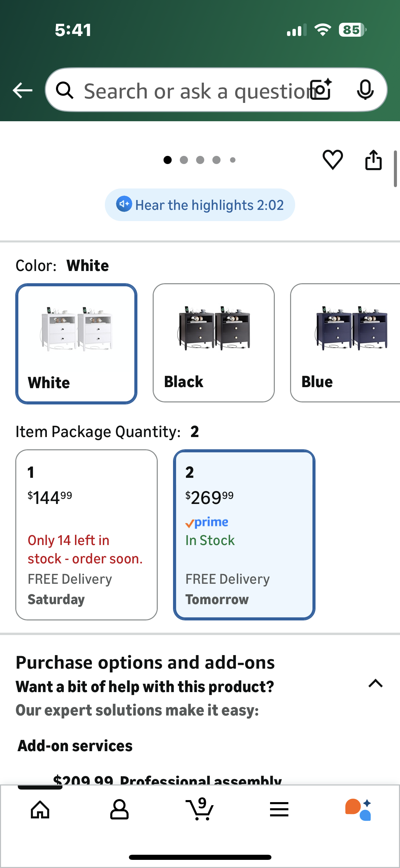Image resolution: width=400 pixels, height=868 pixels.
Task: Add item to wishlist with heart icon
Action: click(332, 160)
